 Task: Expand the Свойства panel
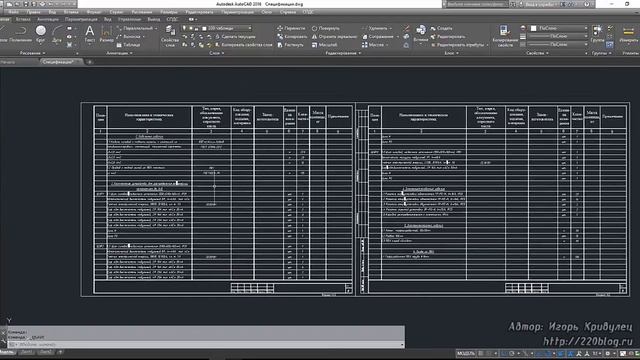537,53
